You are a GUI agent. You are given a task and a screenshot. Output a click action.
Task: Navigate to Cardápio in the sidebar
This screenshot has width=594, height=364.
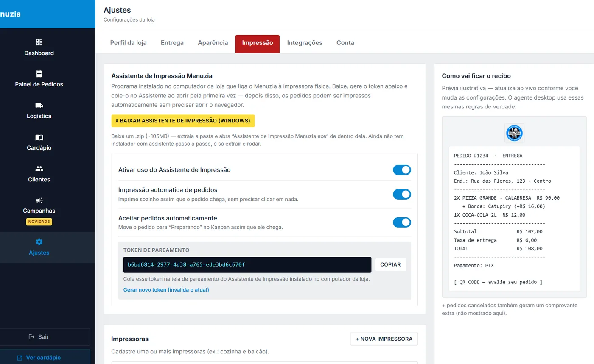[x=39, y=142]
